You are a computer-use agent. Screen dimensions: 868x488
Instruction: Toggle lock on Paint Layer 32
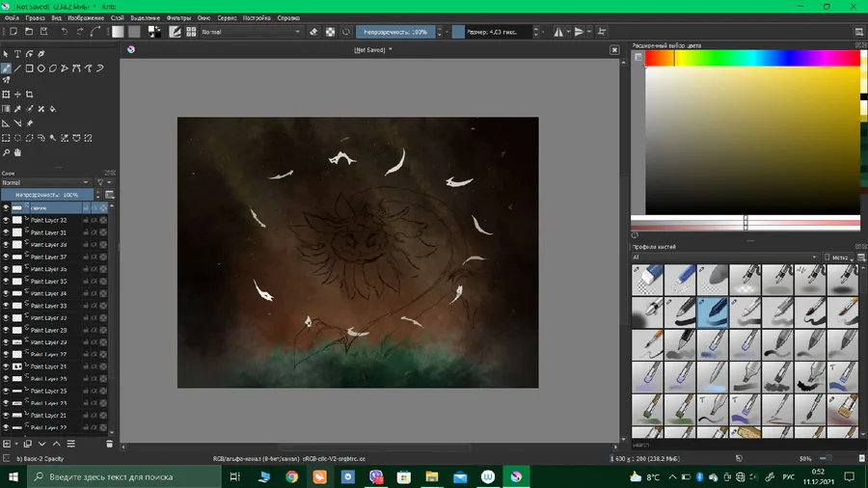(x=86, y=220)
